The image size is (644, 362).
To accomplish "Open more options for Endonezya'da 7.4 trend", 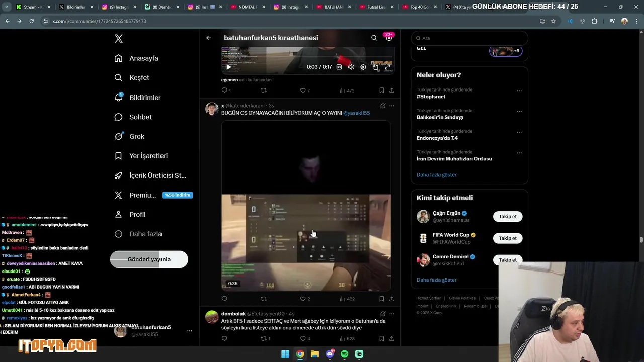I will [519, 132].
